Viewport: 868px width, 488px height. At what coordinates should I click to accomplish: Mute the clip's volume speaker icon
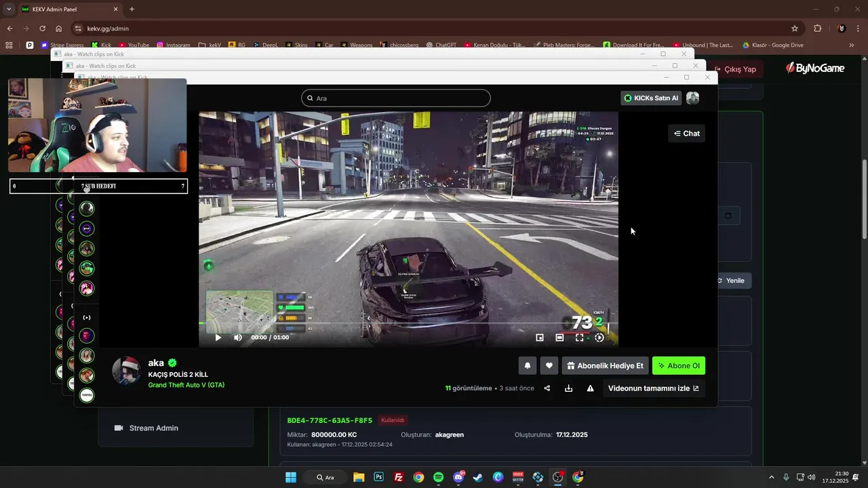pyautogui.click(x=237, y=338)
